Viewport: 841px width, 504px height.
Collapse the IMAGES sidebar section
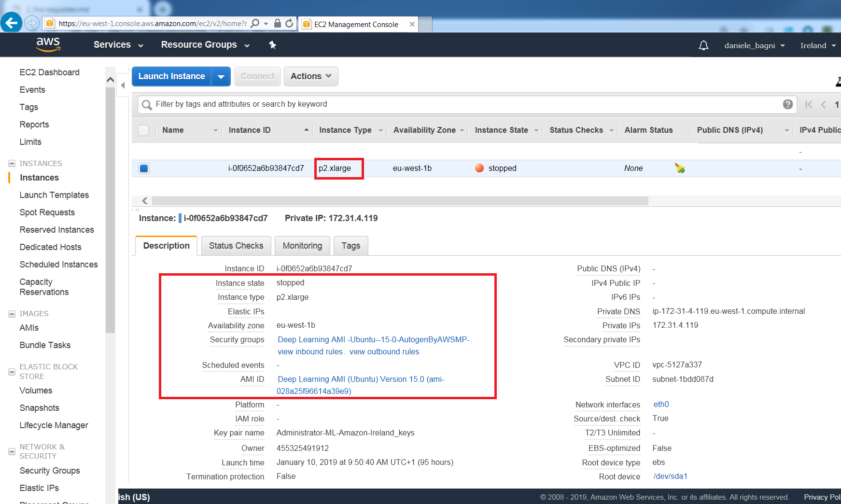[x=12, y=314]
